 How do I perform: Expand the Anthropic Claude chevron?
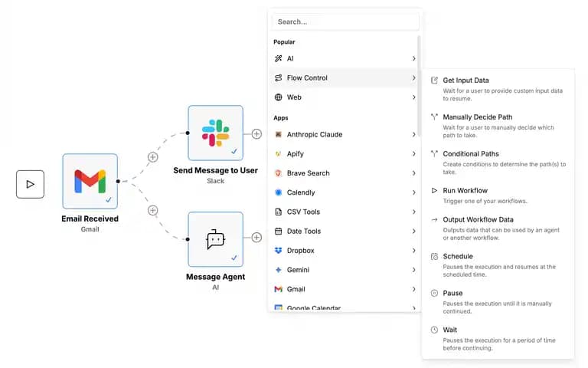point(413,134)
